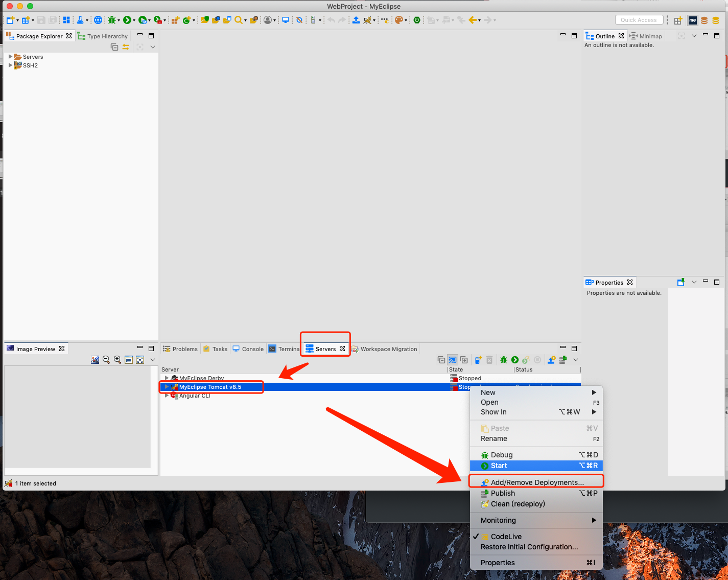Click the New Server icon in Servers toolbar
Viewport: 728px width, 580px height.
point(478,360)
